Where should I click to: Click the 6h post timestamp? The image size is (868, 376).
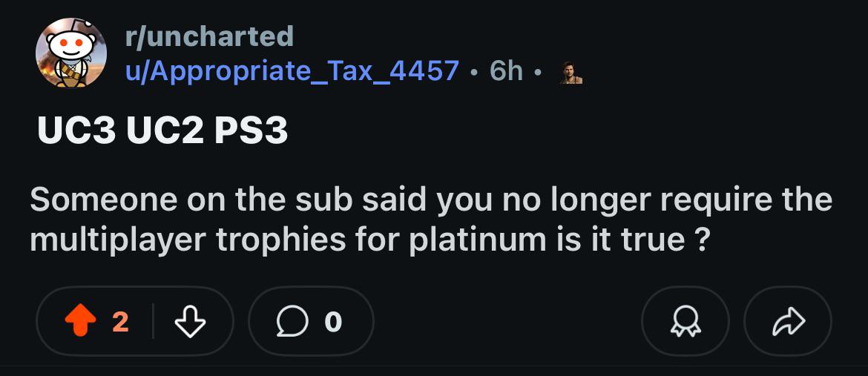(x=506, y=71)
